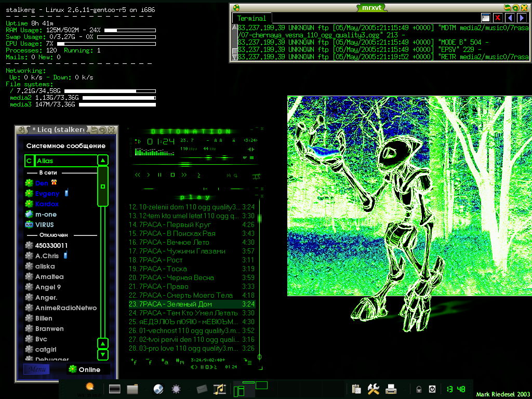Click the mrxvt scrollbar up arrow

(234, 28)
